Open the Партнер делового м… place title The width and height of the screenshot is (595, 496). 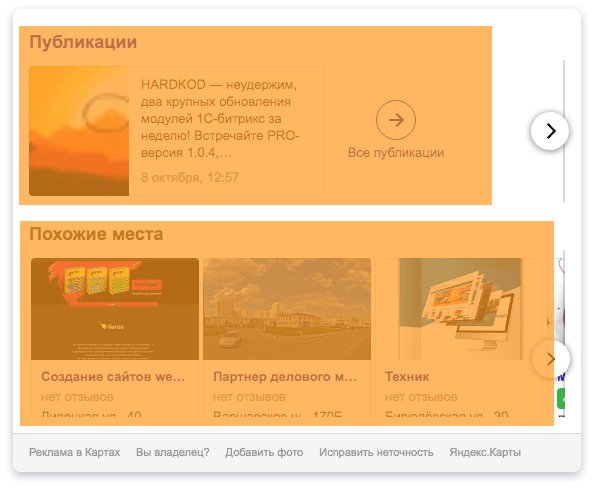point(285,376)
